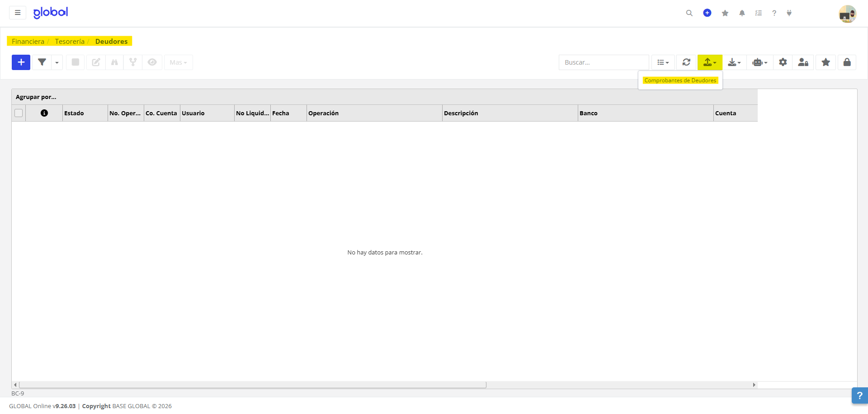Go to Tesorería in the breadcrumb
Image resolution: width=868 pixels, height=414 pixels.
(70, 41)
